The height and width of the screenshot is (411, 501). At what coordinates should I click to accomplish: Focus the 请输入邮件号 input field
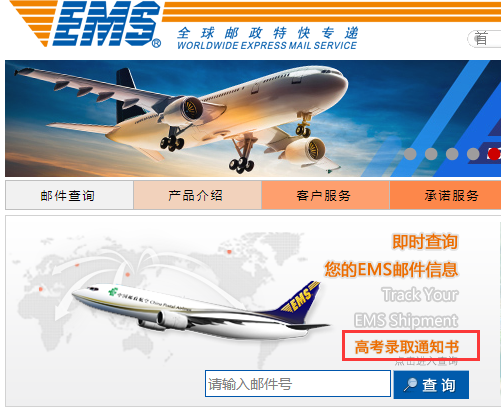(298, 384)
